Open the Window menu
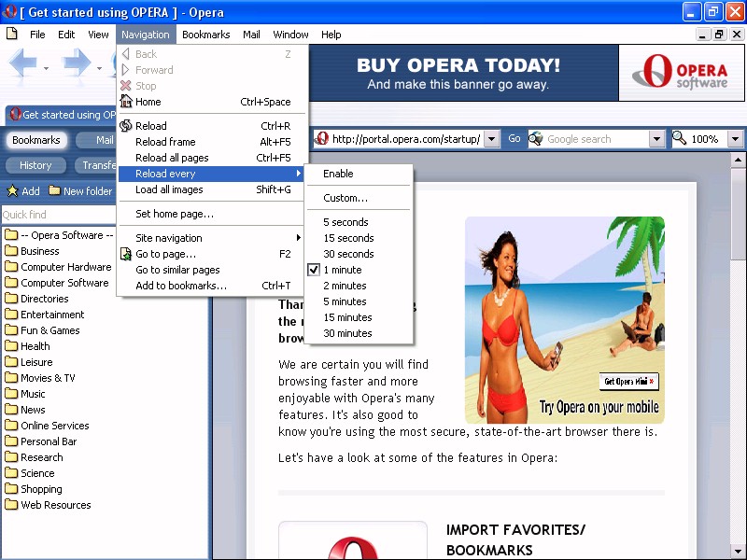Image resolution: width=747 pixels, height=560 pixels. pyautogui.click(x=290, y=35)
